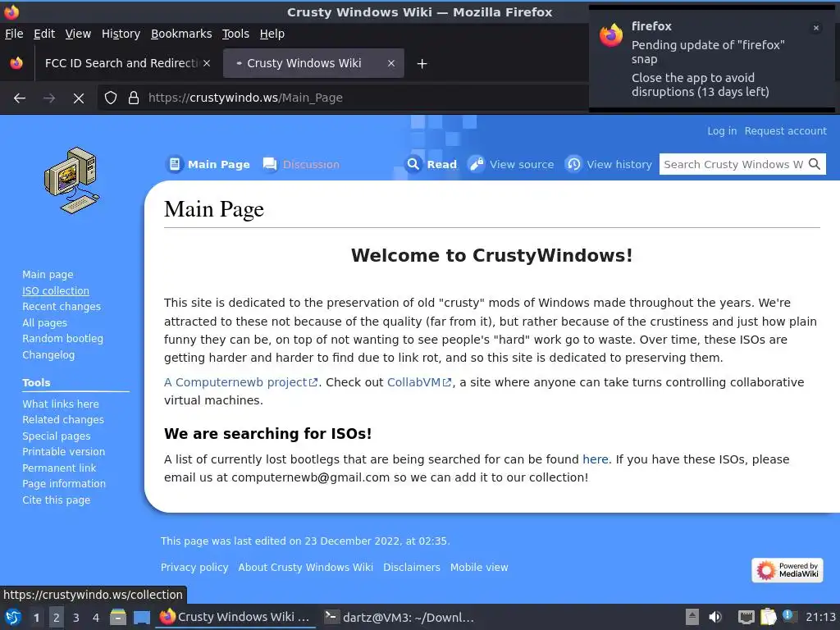Screen dimensions: 840x630
Task: Follow the A Computernewb project link
Action: [x=240, y=382]
